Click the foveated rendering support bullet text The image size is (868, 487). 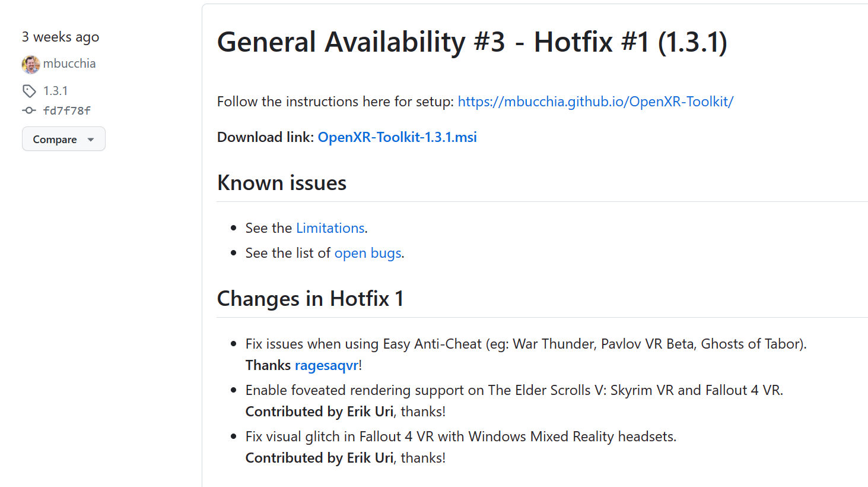coord(514,390)
